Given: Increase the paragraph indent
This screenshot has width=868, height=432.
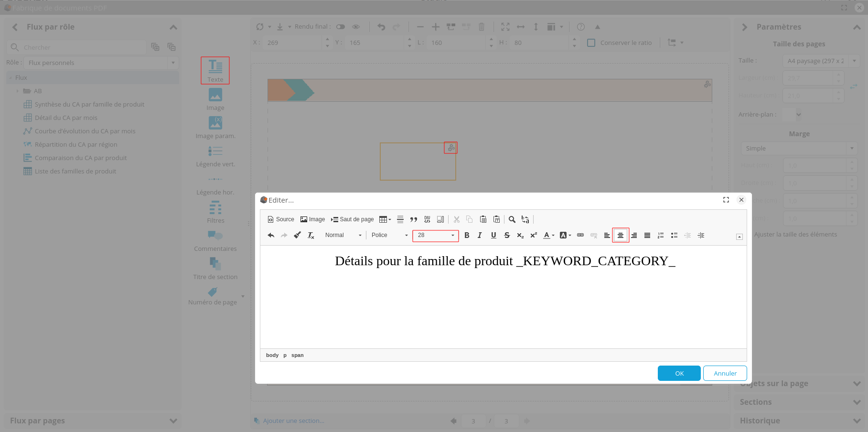Looking at the screenshot, I should coord(701,235).
